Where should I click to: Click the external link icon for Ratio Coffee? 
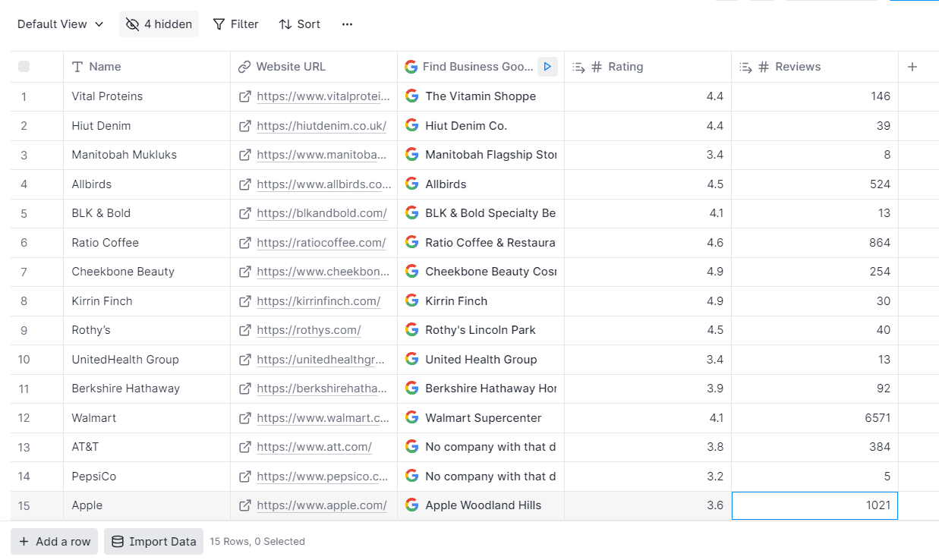click(245, 243)
